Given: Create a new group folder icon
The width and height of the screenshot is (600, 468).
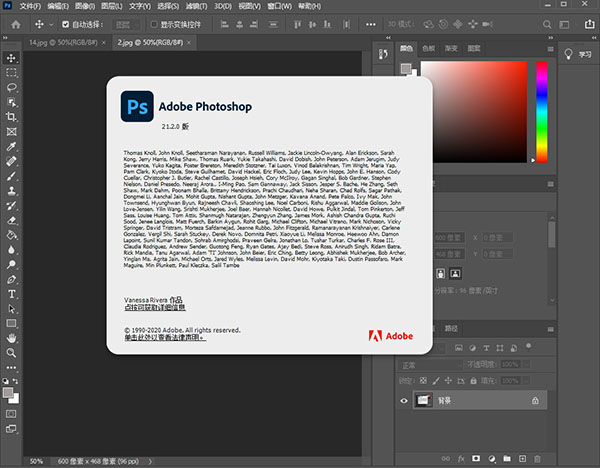Looking at the screenshot, I should [x=507, y=458].
